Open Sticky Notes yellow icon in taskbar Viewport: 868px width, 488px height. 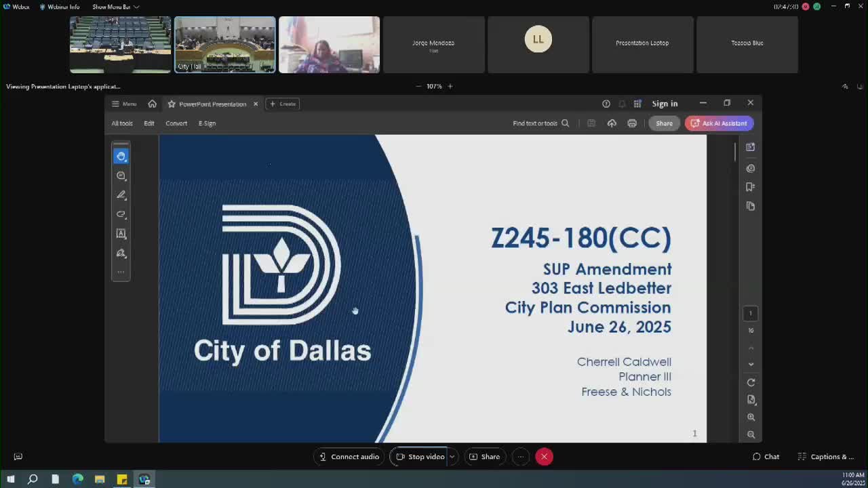(122, 479)
